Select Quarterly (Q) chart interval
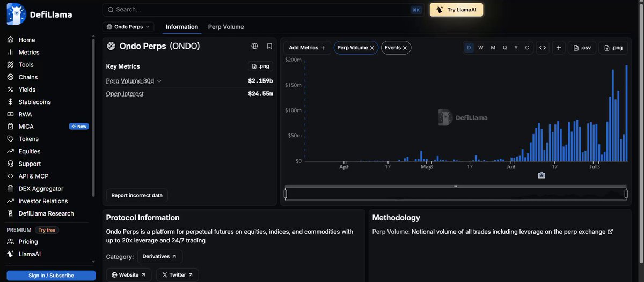 tap(504, 48)
